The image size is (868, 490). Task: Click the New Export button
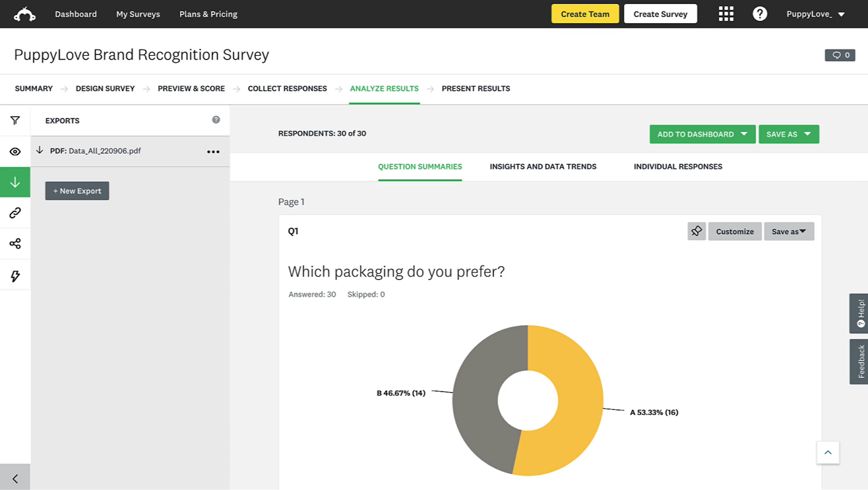[x=76, y=190]
